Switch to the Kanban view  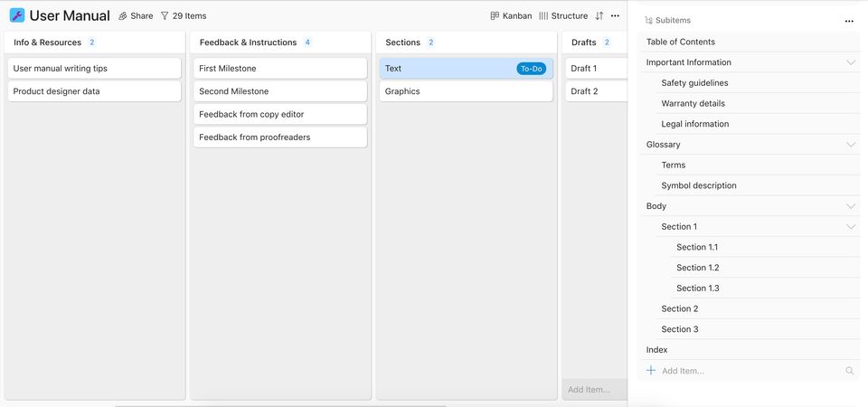coord(511,16)
